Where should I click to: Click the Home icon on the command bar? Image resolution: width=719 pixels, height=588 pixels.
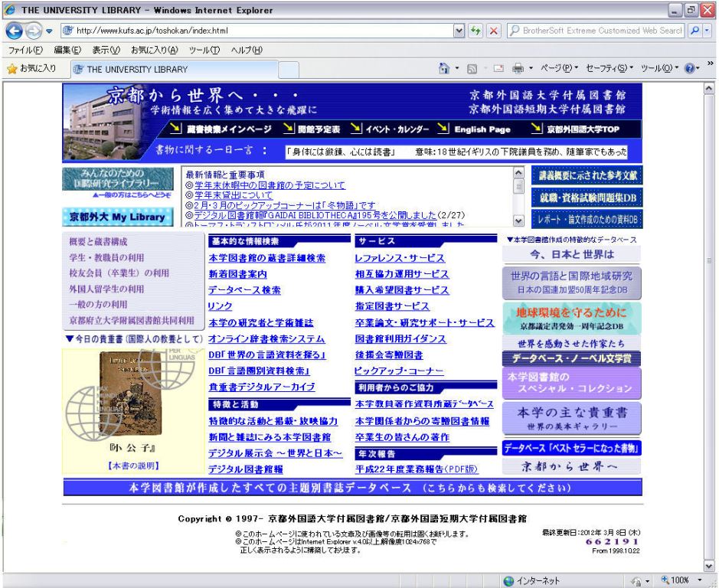tap(443, 68)
